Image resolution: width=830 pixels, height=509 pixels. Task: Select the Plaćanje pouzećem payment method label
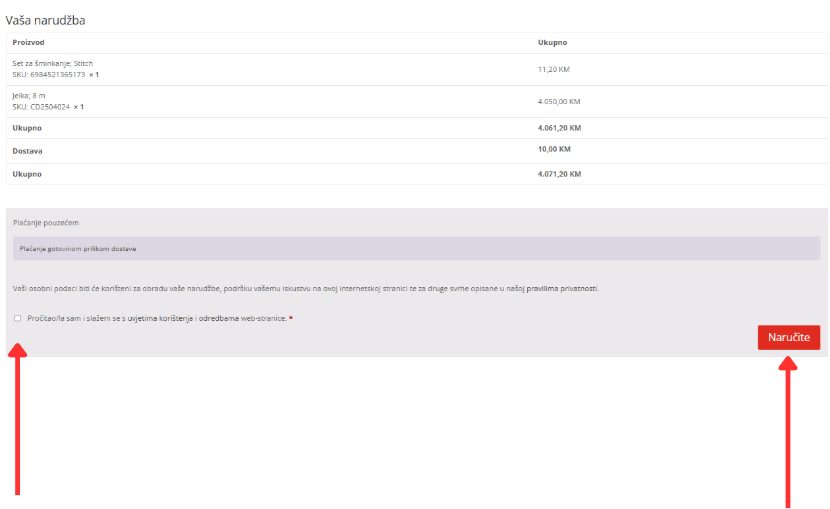(46, 222)
